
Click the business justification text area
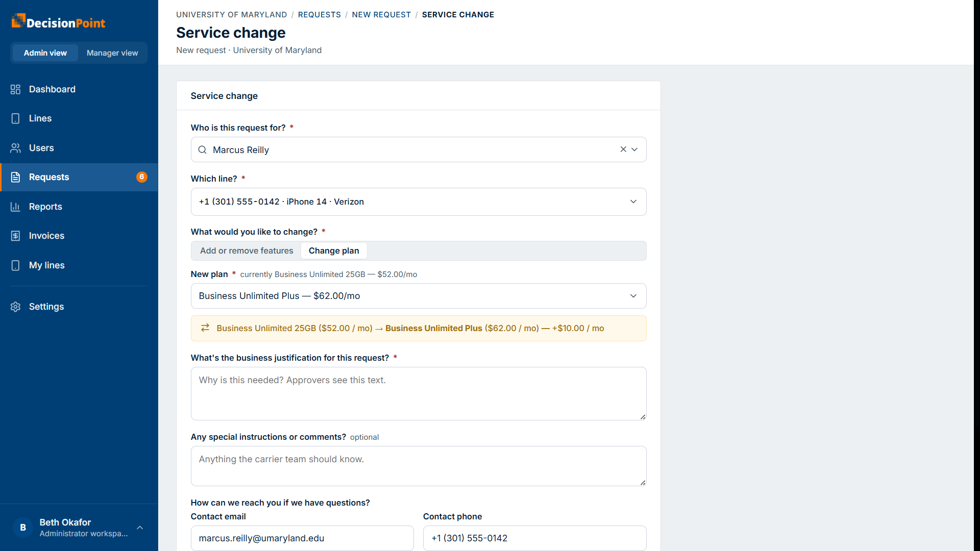419,394
